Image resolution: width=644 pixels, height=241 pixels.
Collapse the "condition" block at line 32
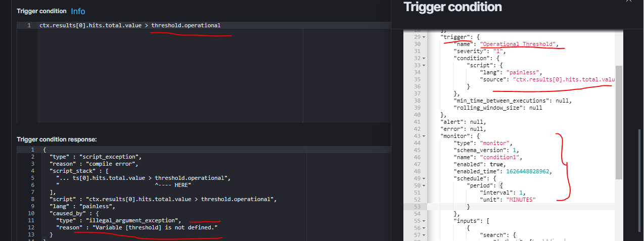pos(424,58)
